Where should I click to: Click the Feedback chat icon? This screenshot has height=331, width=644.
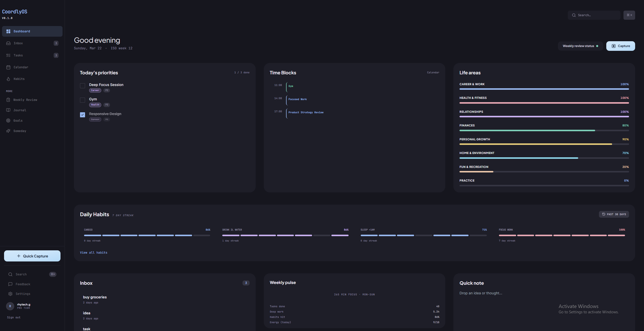(x=10, y=284)
